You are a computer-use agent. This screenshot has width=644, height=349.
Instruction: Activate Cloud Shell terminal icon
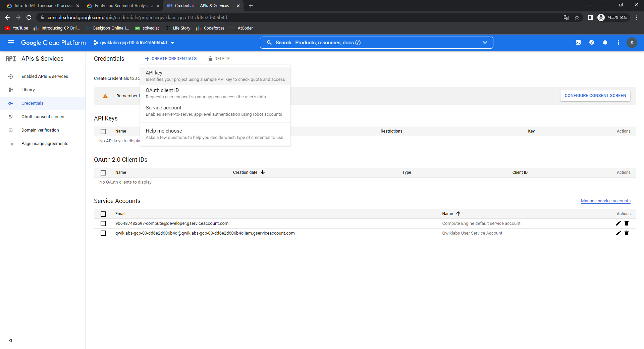pos(578,43)
